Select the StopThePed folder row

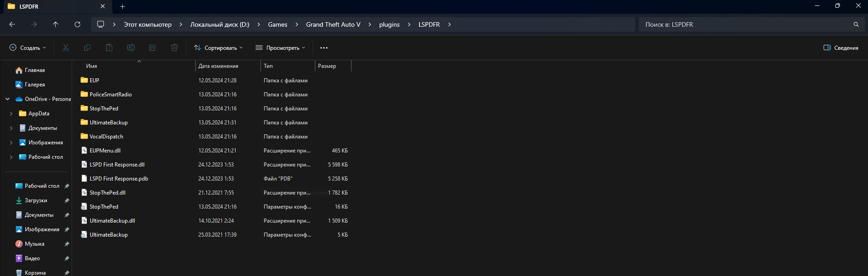click(x=215, y=108)
